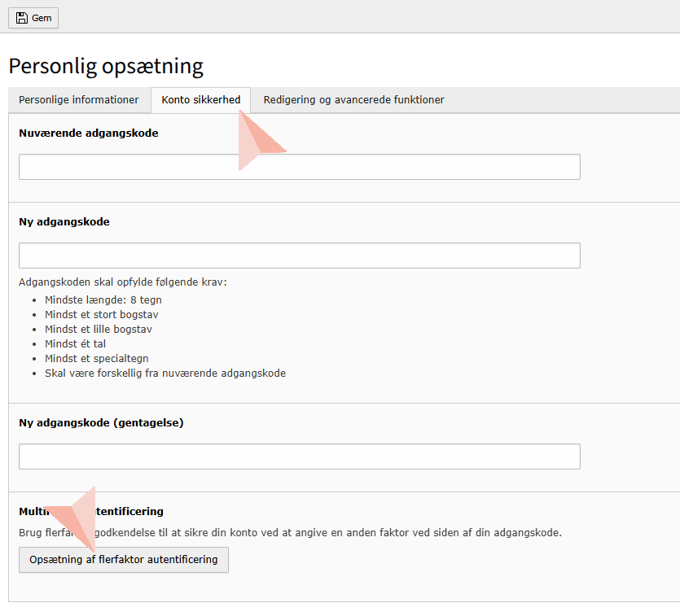Focus the Nuværende adgangskode input field

(299, 167)
